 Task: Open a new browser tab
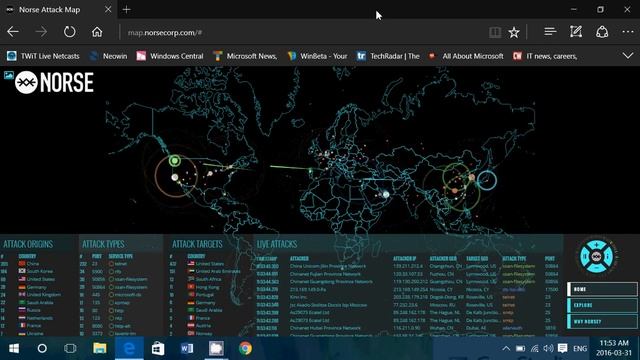127,9
